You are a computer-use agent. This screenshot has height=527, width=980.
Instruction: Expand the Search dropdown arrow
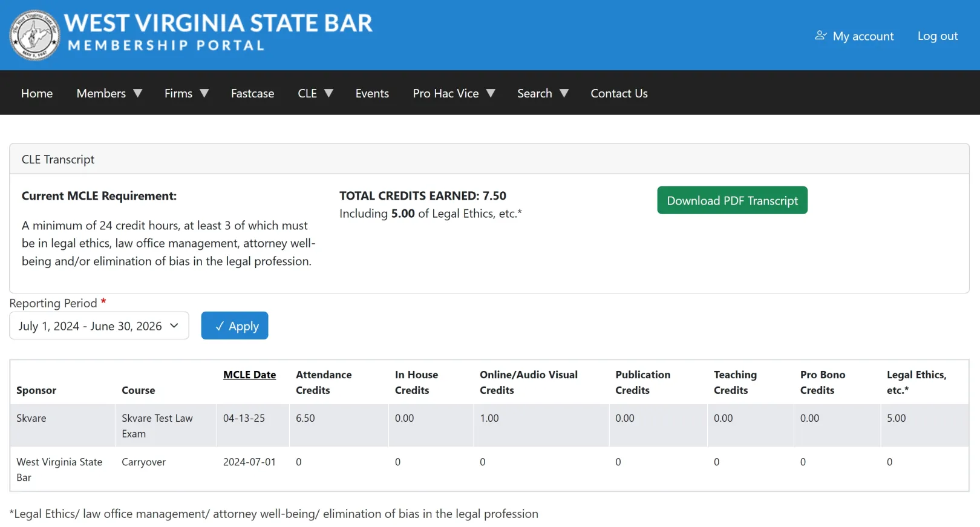coord(564,93)
